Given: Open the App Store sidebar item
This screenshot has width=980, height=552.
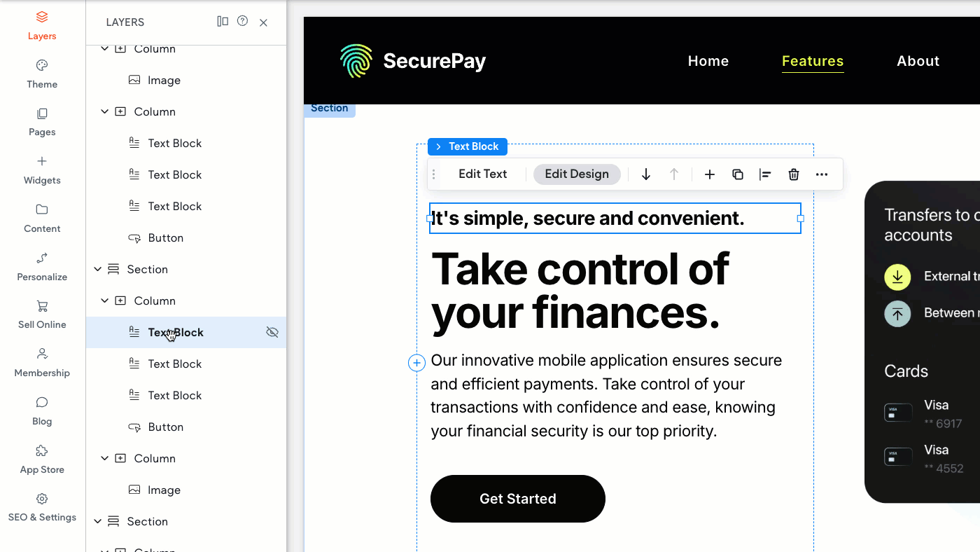Looking at the screenshot, I should click(x=42, y=459).
